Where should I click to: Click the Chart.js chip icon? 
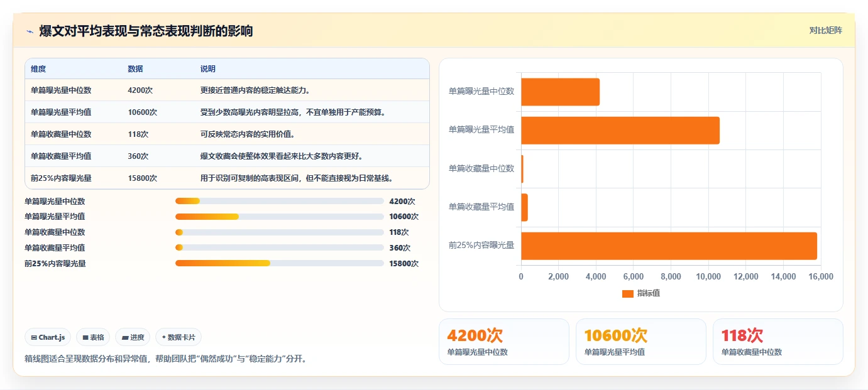click(x=34, y=337)
